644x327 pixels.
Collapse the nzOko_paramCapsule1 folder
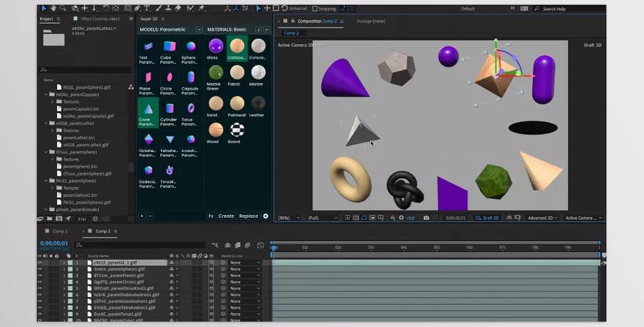(x=46, y=94)
